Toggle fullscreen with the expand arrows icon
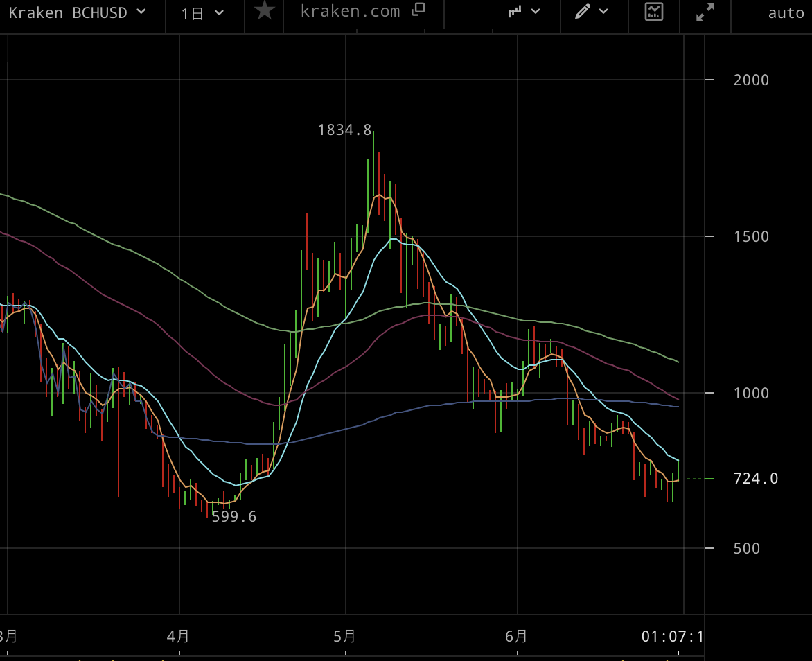 pyautogui.click(x=705, y=12)
